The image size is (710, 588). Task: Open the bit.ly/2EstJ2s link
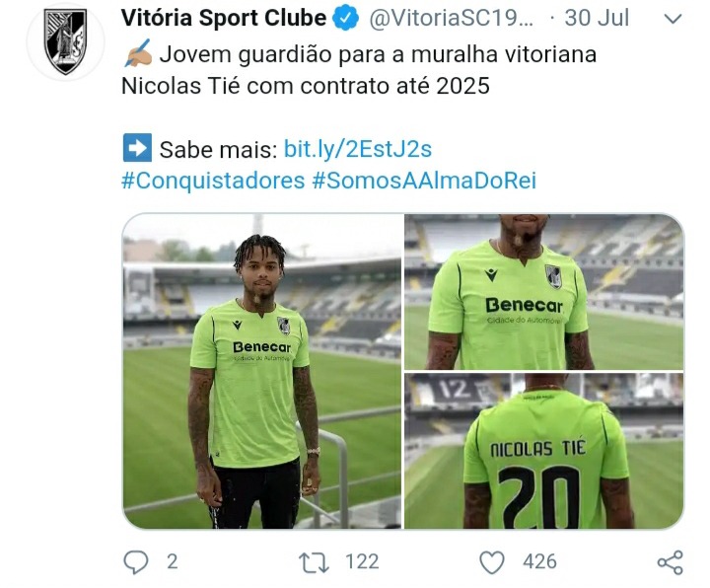tap(358, 149)
